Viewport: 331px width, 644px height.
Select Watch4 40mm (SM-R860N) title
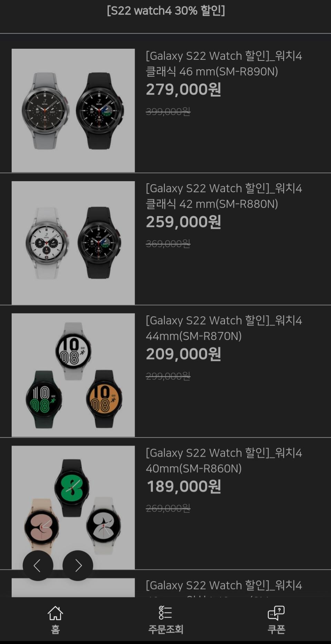coord(224,460)
